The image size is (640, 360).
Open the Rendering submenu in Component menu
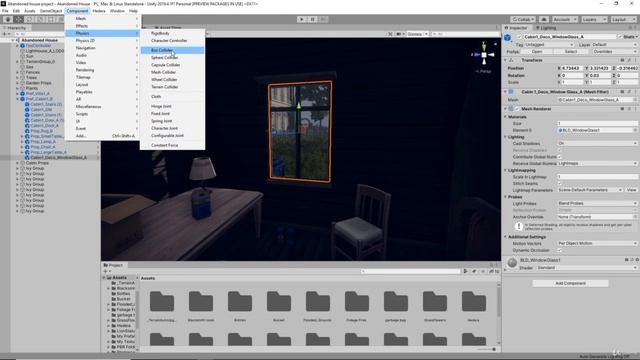click(103, 70)
